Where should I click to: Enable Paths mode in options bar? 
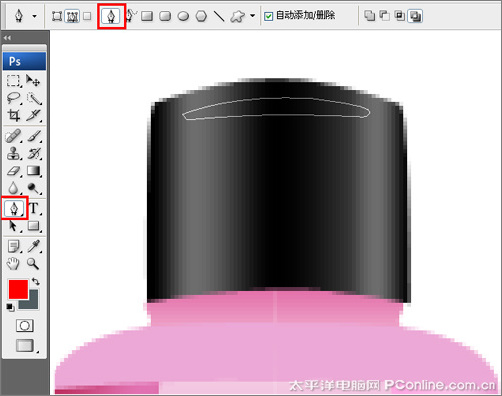[x=72, y=16]
